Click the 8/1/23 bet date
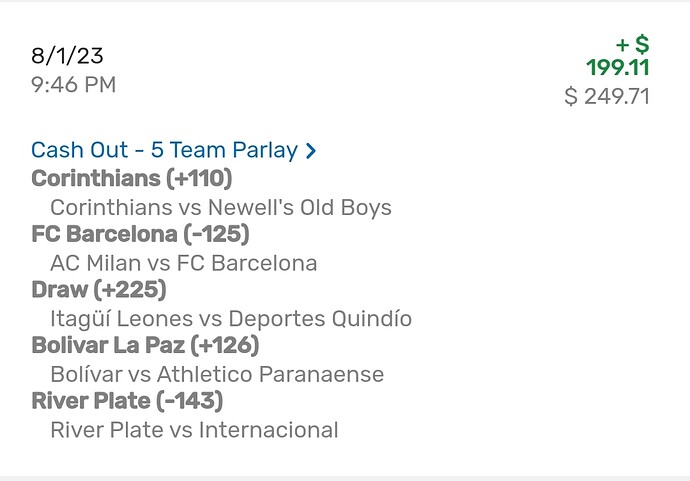This screenshot has height=481, width=690. (67, 55)
